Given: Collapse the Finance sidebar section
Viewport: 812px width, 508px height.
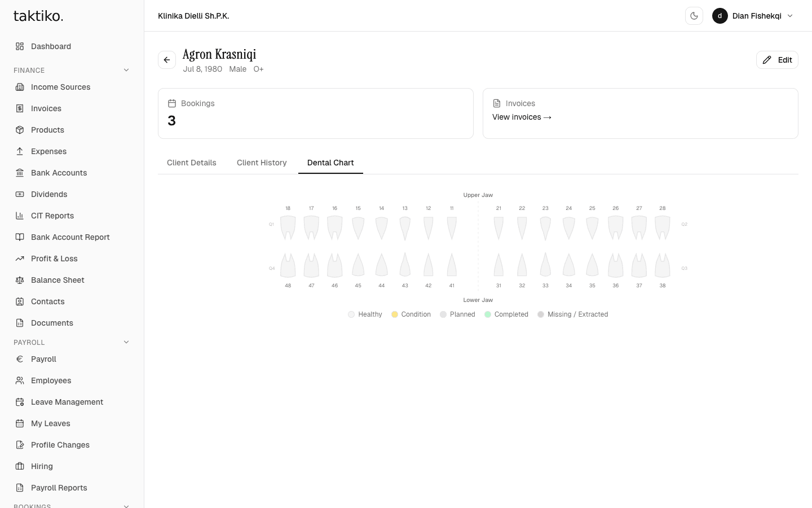Looking at the screenshot, I should pos(126,71).
